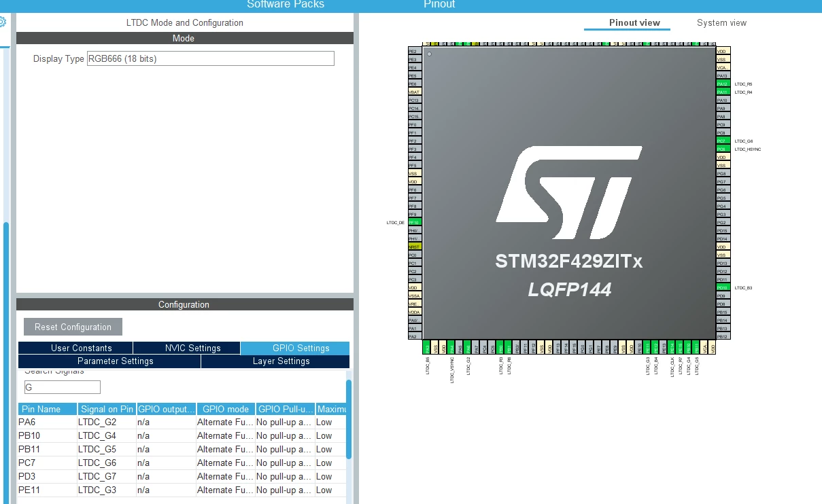Click pin PD10 assigned to LTDC_B3

point(722,287)
